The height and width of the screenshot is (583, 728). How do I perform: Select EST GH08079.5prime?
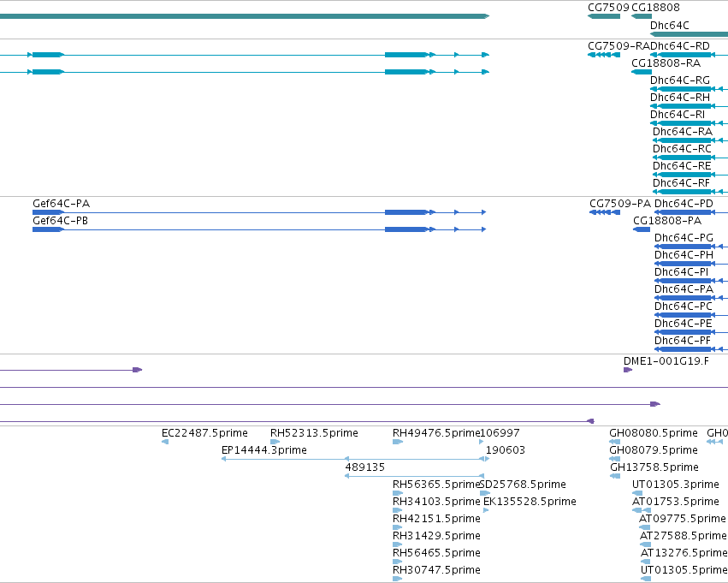pyautogui.click(x=654, y=450)
